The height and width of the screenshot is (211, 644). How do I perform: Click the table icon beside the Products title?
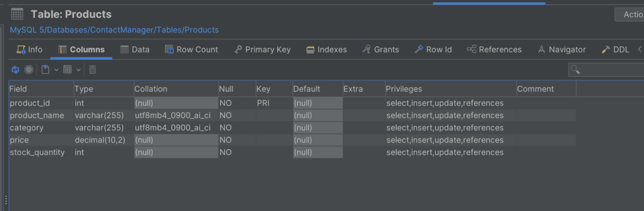(17, 14)
